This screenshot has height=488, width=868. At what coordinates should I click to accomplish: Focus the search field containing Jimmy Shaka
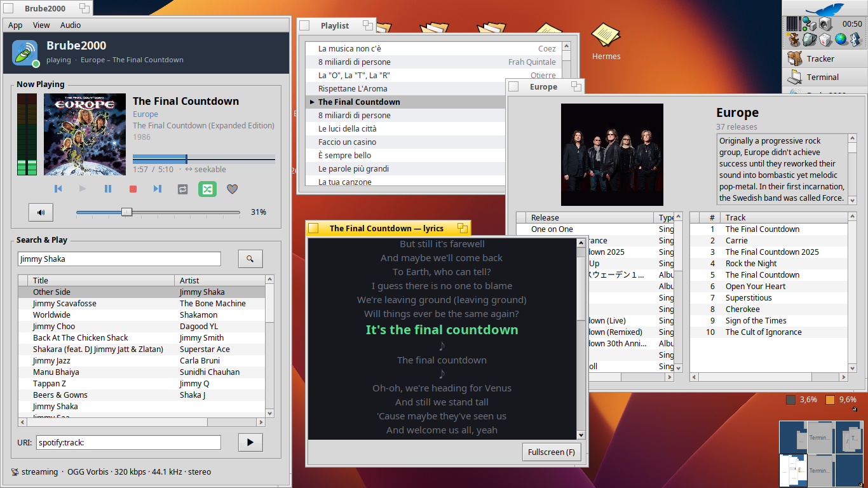119,259
